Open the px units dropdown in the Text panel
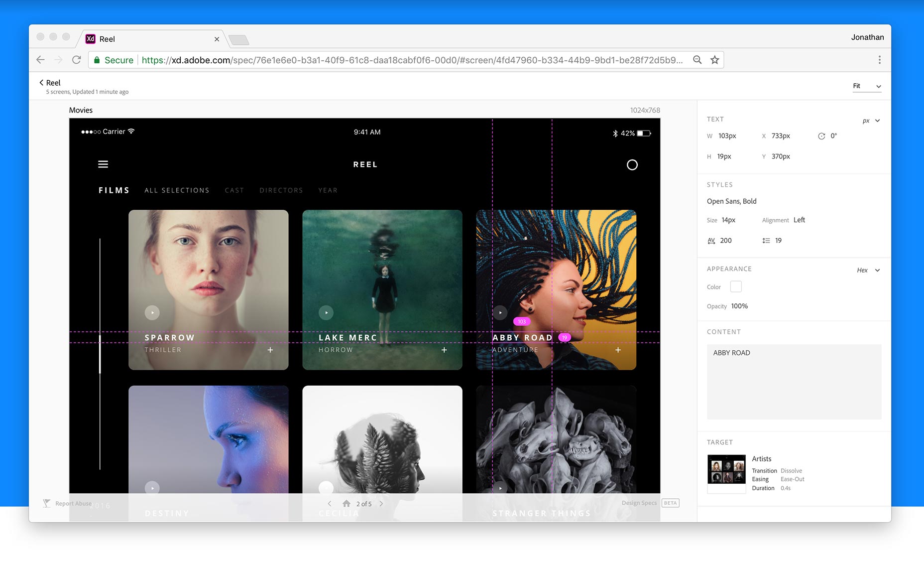This screenshot has height=564, width=924. (x=871, y=120)
